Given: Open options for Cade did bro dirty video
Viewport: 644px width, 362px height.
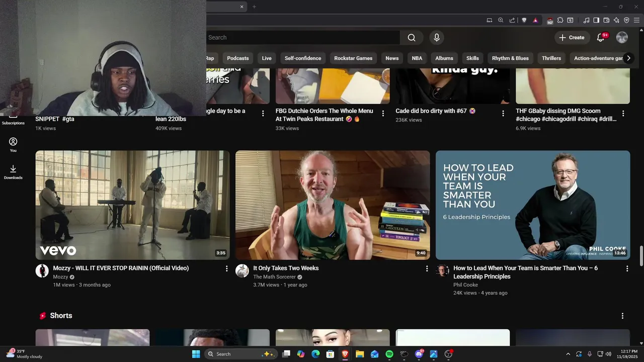Looking at the screenshot, I should 503,114.
